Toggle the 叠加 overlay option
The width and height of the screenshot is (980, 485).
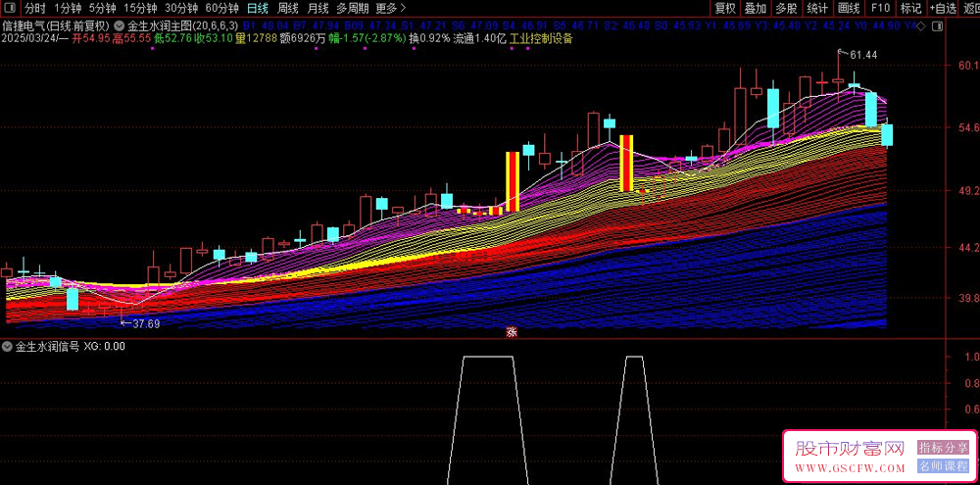(x=756, y=8)
